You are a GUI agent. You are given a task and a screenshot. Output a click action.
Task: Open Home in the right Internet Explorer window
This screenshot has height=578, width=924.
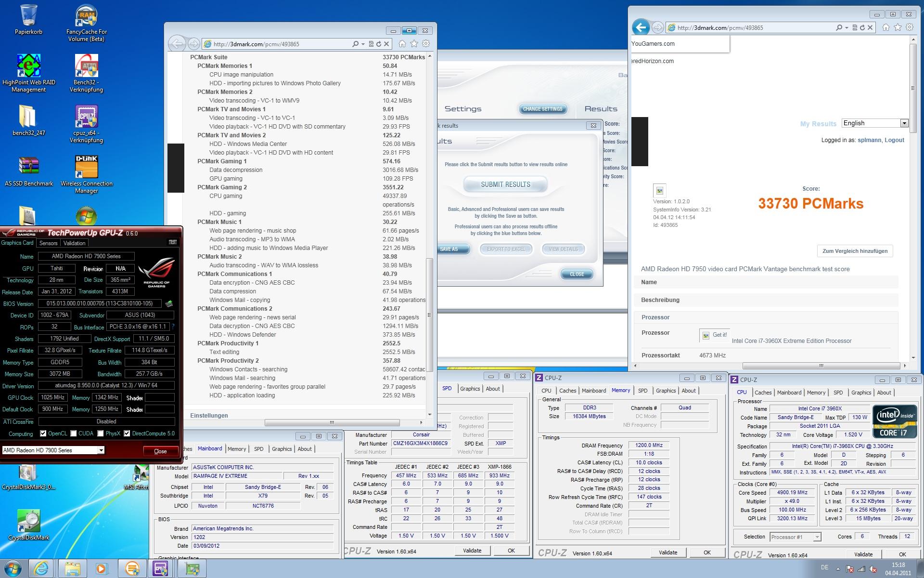click(x=885, y=27)
